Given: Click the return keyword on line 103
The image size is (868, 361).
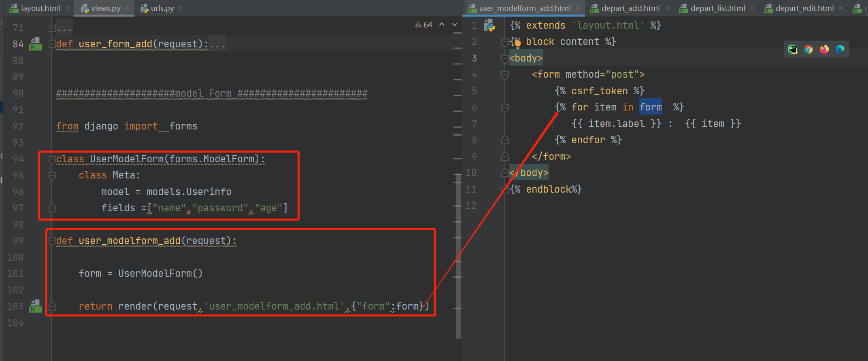Looking at the screenshot, I should [96, 306].
